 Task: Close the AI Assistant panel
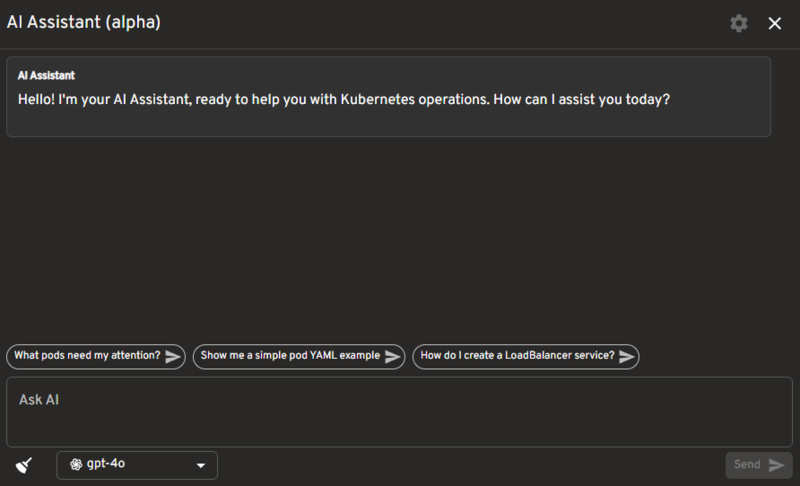[774, 23]
